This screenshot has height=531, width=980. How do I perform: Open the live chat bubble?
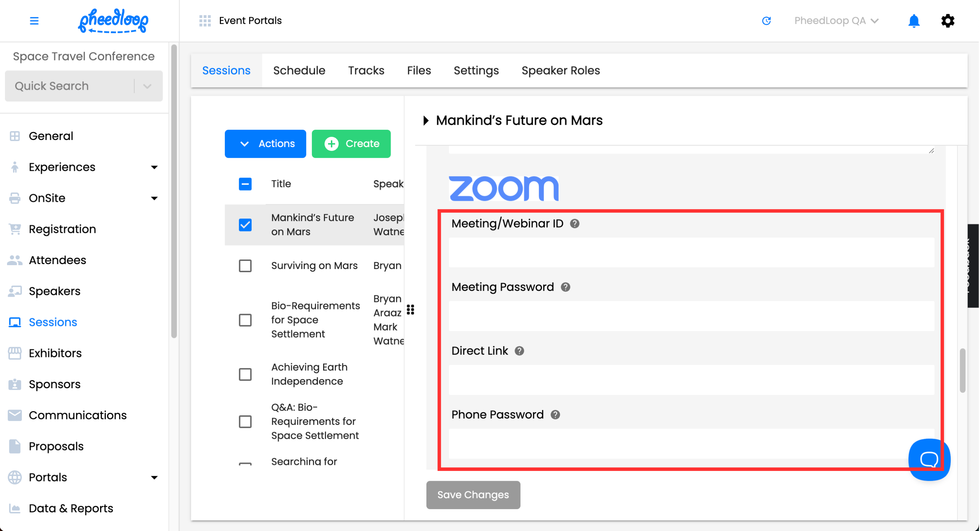click(929, 460)
